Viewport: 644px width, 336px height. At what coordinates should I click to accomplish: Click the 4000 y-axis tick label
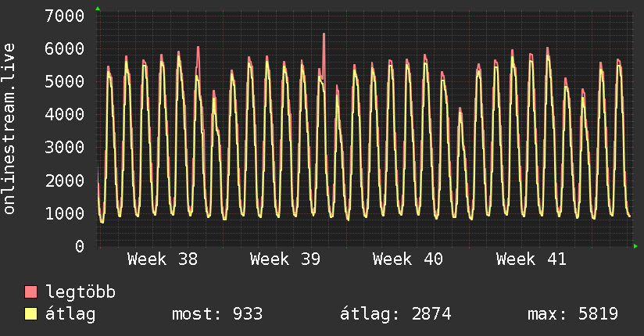tap(65, 115)
